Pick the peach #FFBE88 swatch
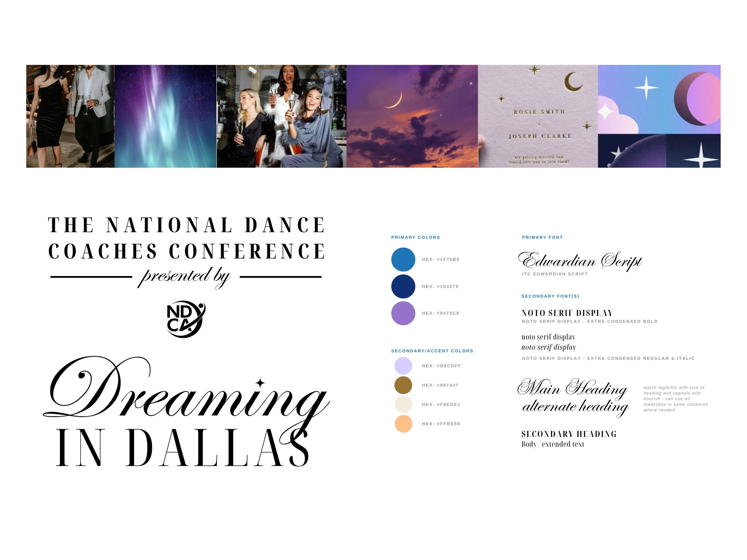Screen dimensions: 747x560 coord(403,424)
